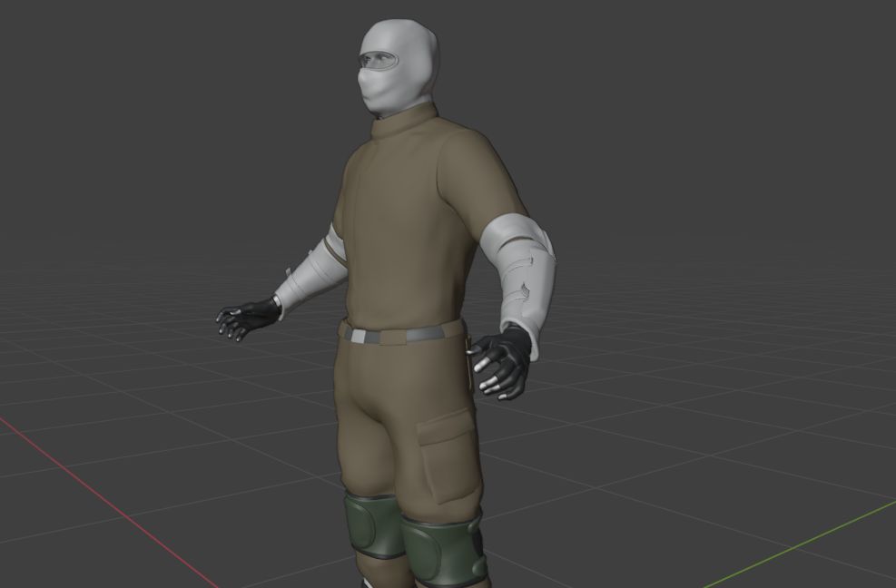Click the black glove with silver fingertips near the hip
This screenshot has width=896, height=588.
pos(504,361)
